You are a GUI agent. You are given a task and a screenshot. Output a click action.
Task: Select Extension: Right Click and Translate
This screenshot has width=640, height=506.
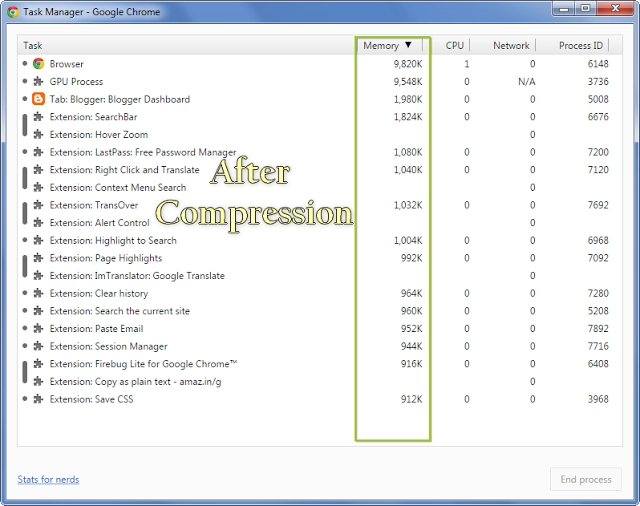pos(320,170)
